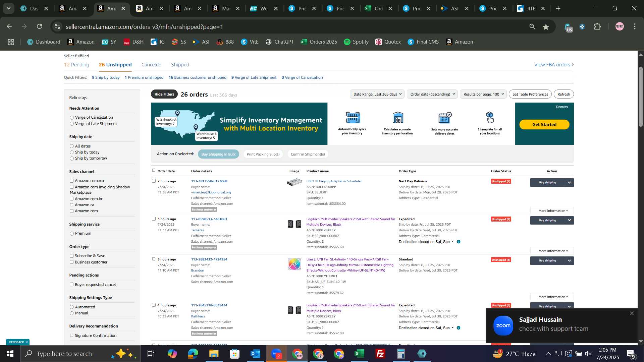Check the Business customer order type

click(x=71, y=262)
